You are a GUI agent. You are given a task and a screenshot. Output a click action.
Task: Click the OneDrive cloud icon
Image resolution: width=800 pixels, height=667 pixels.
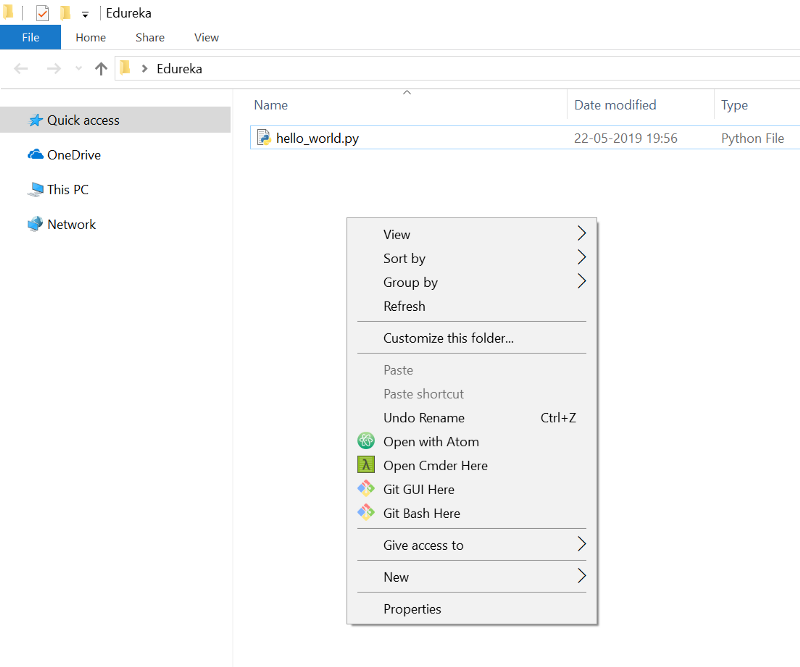(x=36, y=155)
